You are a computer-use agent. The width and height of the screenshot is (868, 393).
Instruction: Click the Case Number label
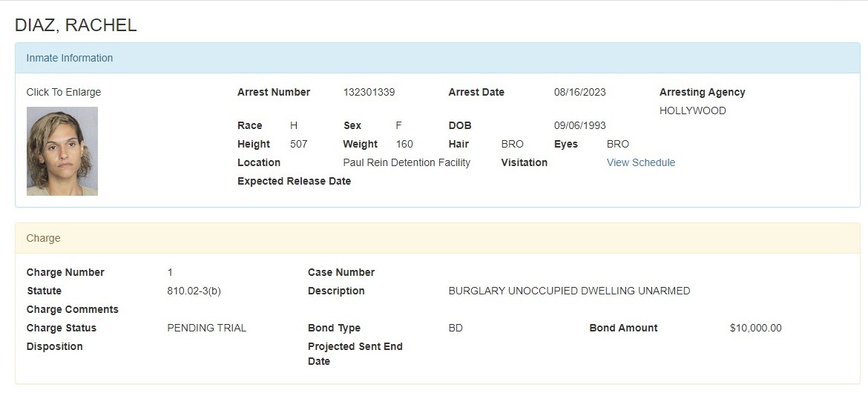[x=341, y=272]
